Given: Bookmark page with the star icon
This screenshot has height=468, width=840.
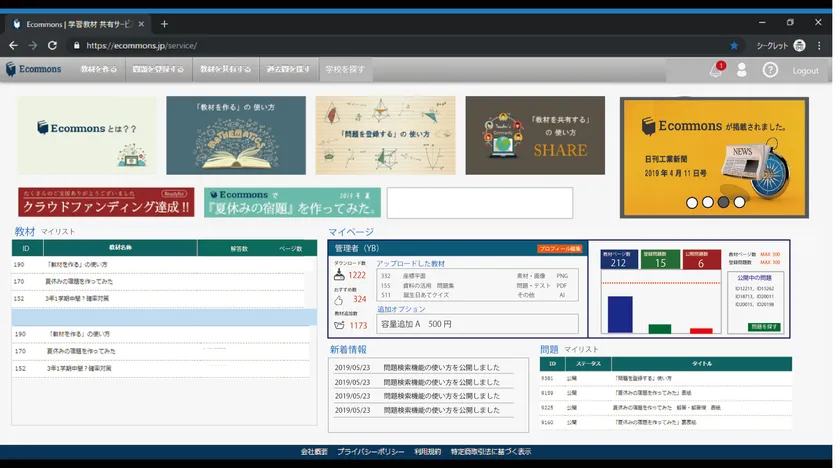Looking at the screenshot, I should coord(734,45).
